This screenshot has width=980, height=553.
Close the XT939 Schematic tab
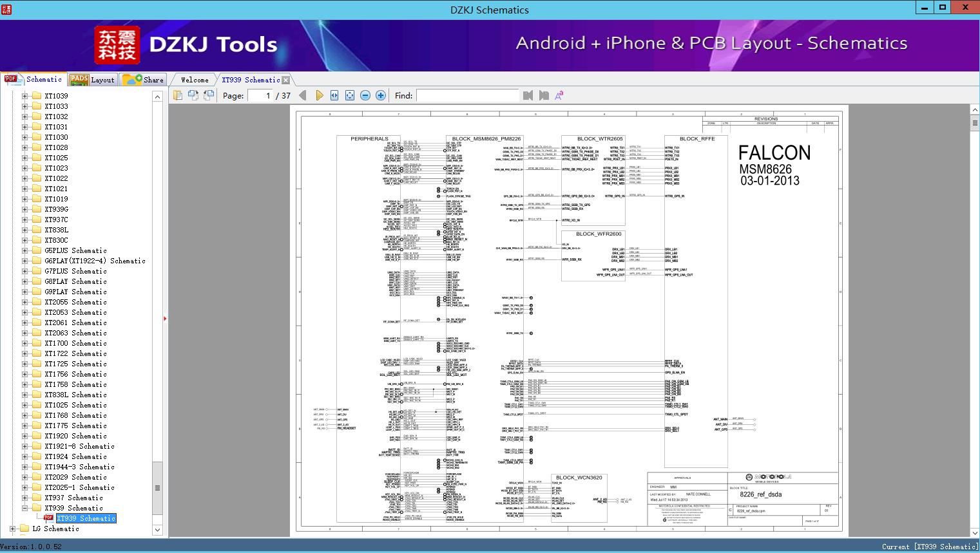point(286,80)
